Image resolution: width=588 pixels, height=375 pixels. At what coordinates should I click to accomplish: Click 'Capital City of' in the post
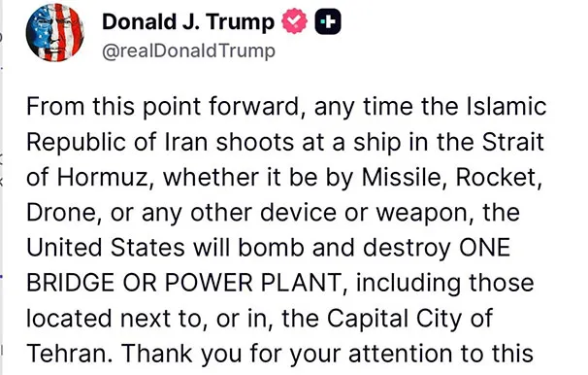point(409,319)
